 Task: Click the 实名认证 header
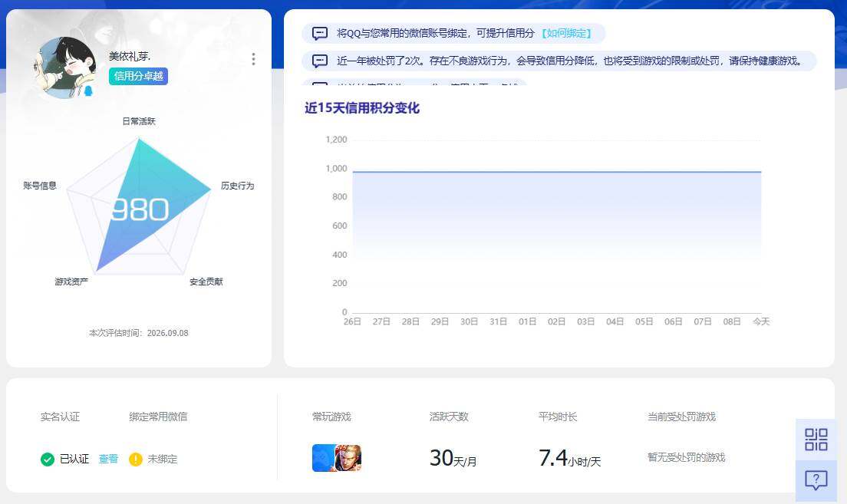[x=60, y=417]
